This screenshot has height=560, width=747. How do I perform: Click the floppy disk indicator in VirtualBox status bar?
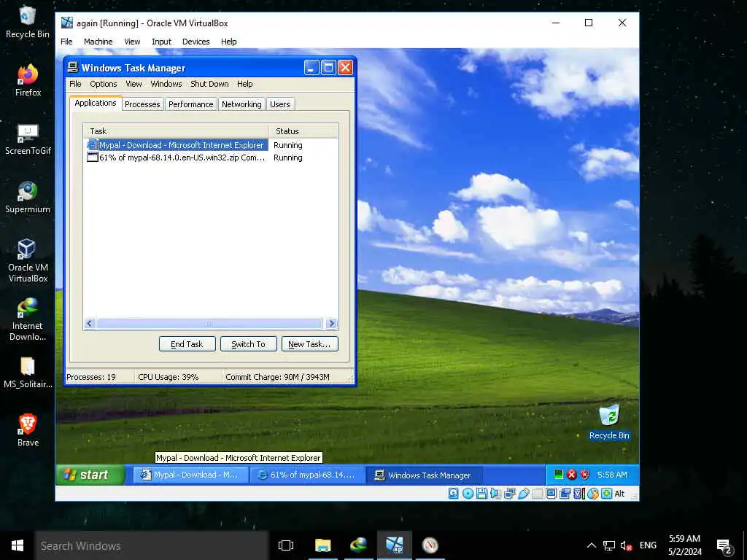click(481, 494)
